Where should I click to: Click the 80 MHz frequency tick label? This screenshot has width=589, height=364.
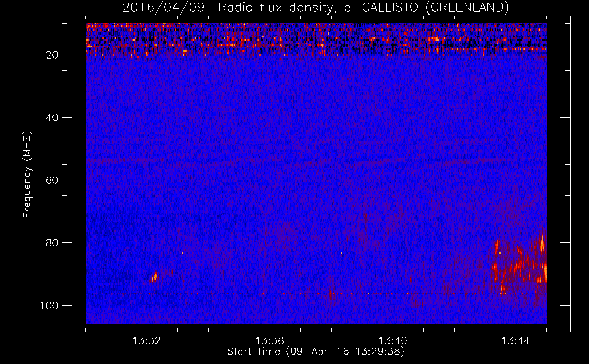(x=52, y=243)
